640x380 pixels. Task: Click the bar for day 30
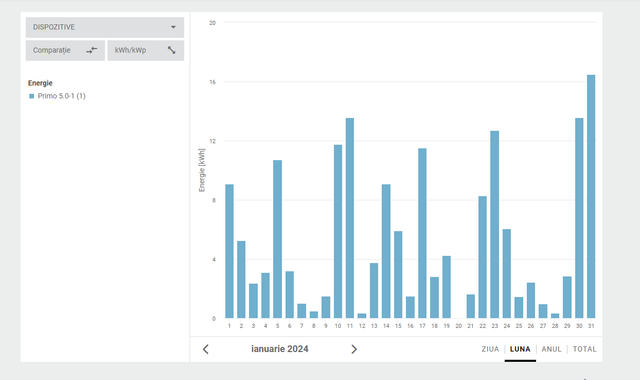[579, 218]
